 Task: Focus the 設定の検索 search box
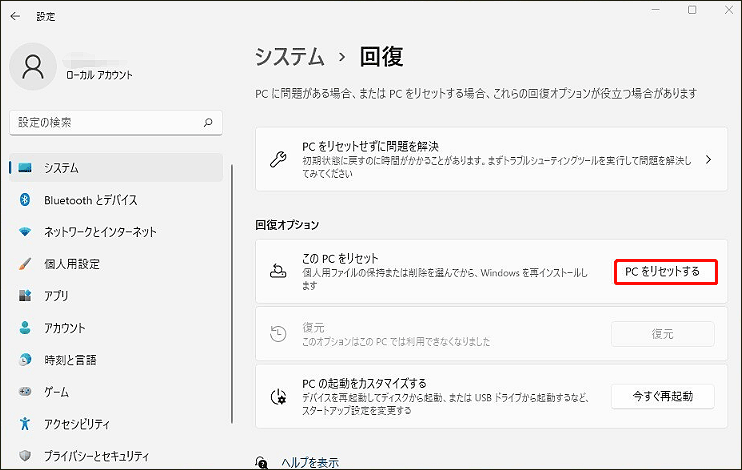[x=116, y=123]
